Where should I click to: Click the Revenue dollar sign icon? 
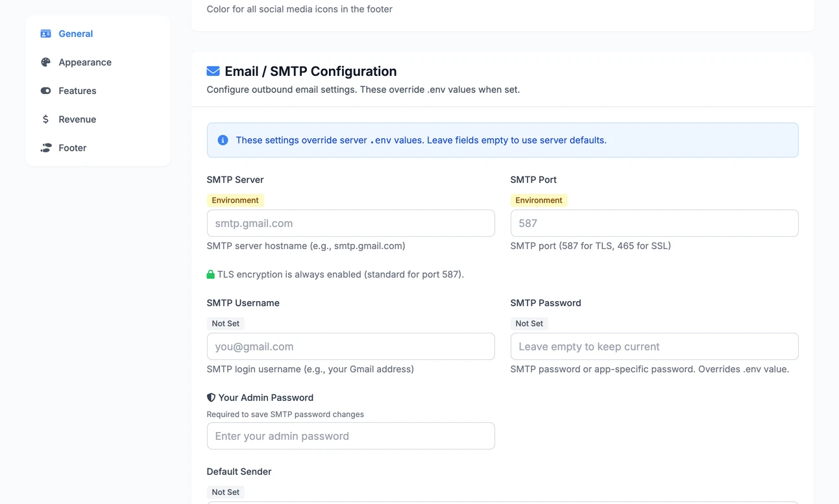coord(45,119)
